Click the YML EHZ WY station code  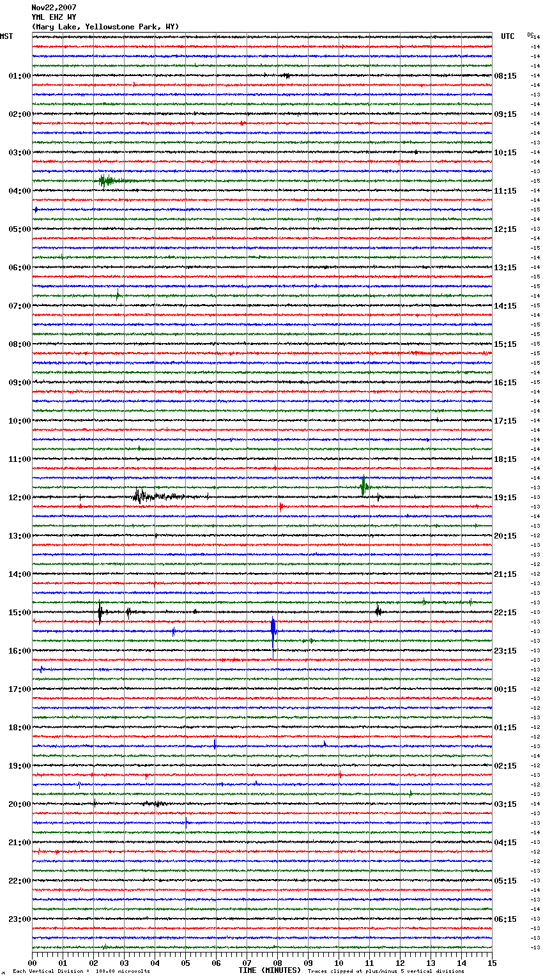click(54, 17)
